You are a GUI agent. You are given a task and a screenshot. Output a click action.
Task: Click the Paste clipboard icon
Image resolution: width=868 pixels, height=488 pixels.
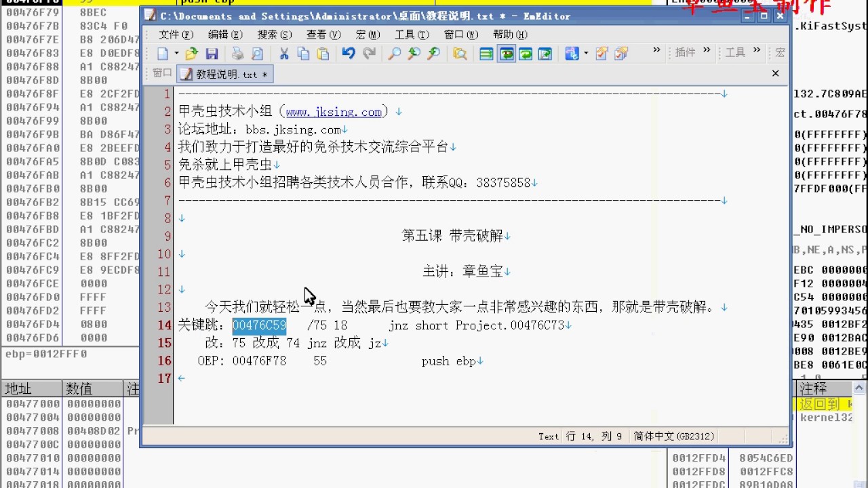pos(323,54)
